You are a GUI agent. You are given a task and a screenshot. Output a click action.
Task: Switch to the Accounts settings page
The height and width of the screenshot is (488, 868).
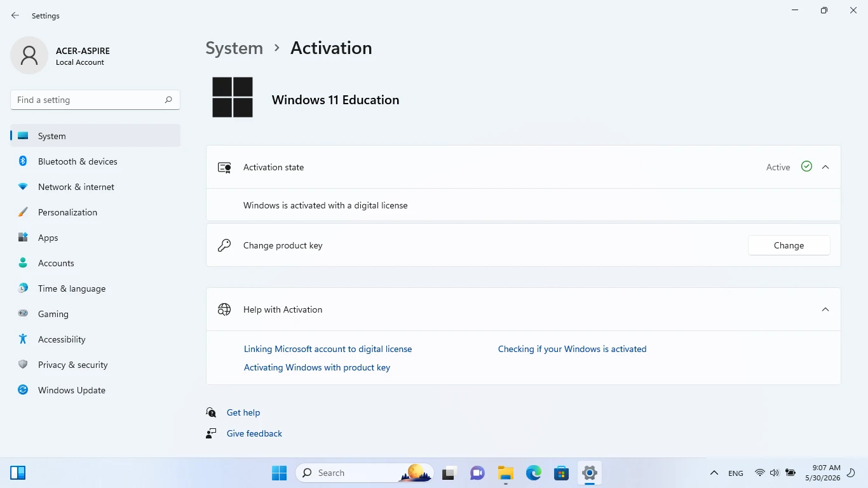click(95, 263)
